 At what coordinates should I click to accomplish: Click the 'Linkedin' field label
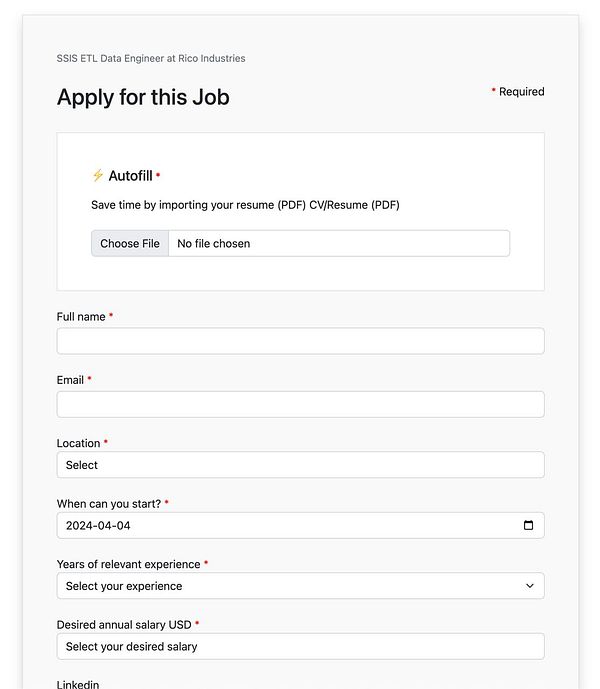pos(78,684)
